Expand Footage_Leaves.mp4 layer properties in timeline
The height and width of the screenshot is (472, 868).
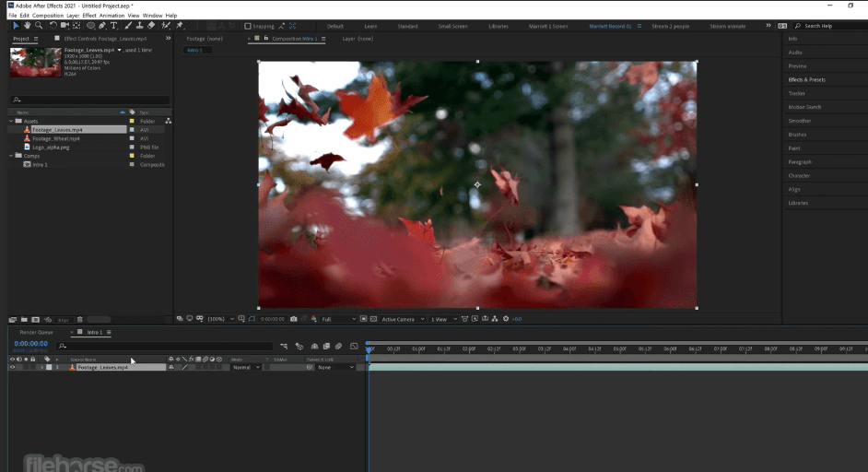42,367
